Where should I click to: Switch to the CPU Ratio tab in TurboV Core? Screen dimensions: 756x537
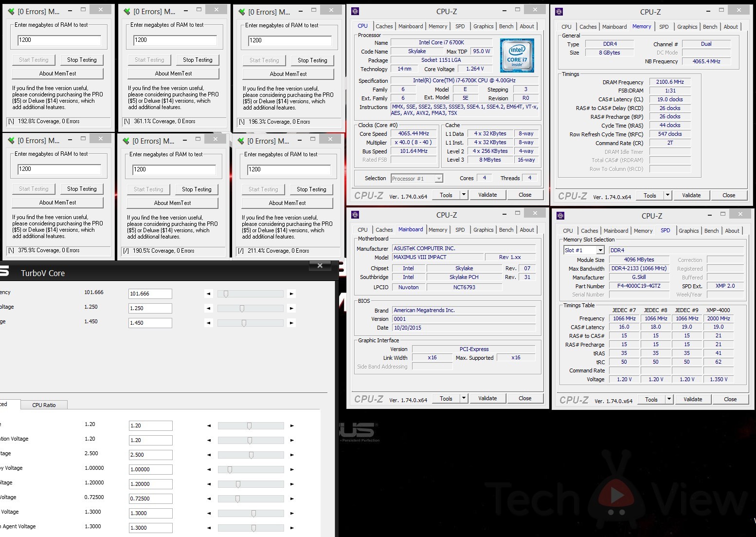point(44,405)
